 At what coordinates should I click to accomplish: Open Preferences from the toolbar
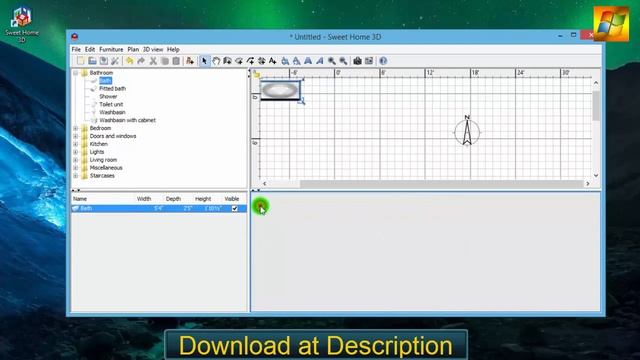(x=115, y=61)
